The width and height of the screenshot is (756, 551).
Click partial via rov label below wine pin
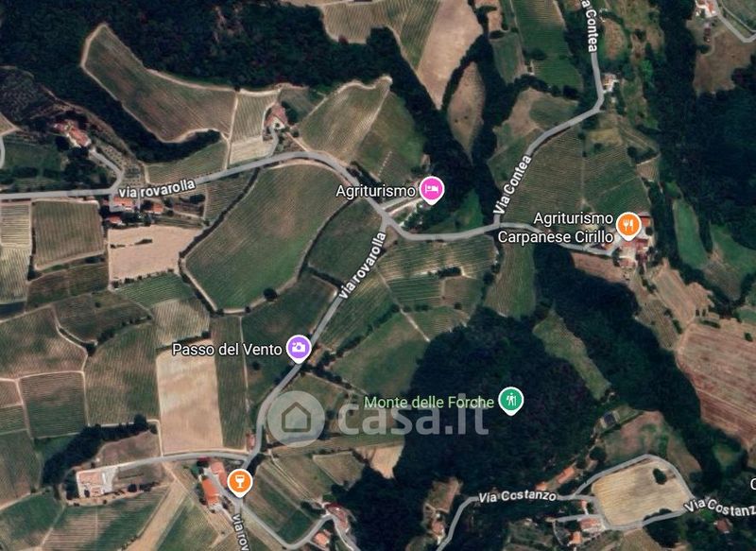(238, 532)
